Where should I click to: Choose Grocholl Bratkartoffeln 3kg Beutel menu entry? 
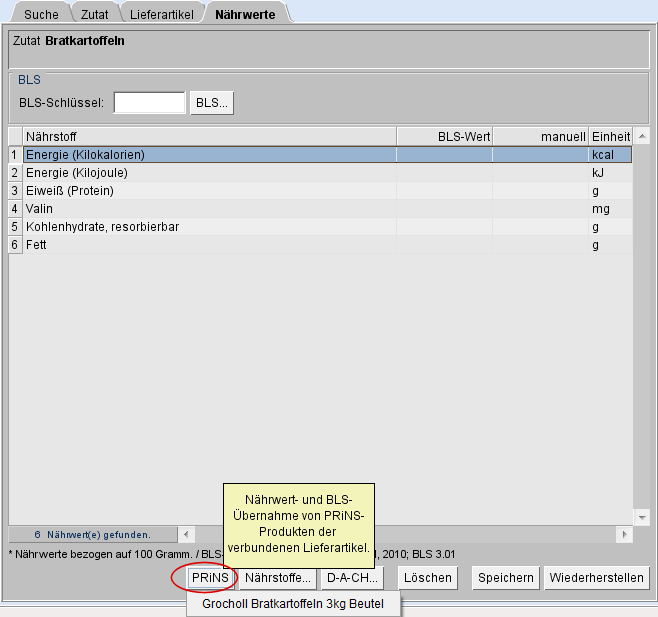pyautogui.click(x=292, y=604)
